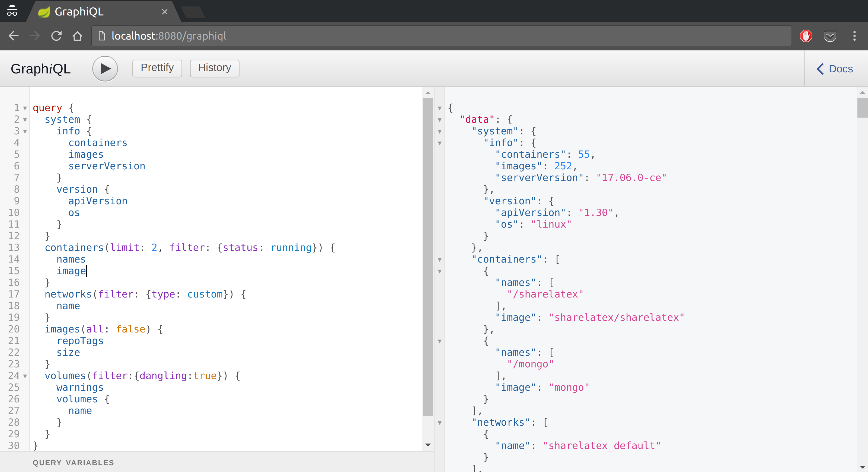Close the GraphiQL tab

pos(165,12)
